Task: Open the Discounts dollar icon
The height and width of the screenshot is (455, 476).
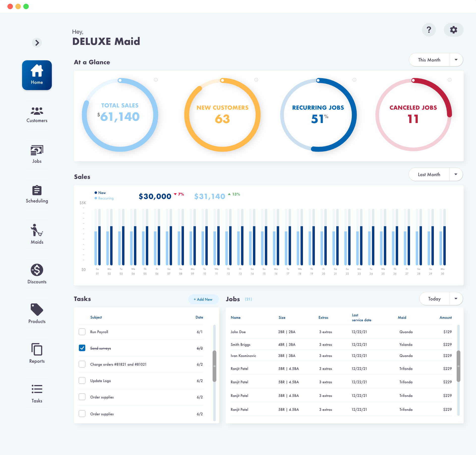Action: pos(37,270)
